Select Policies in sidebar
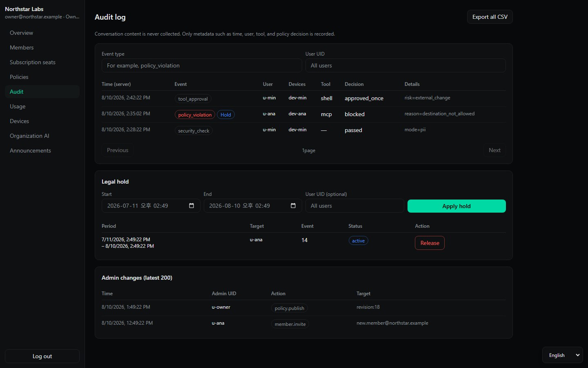The width and height of the screenshot is (588, 368). pos(42,77)
